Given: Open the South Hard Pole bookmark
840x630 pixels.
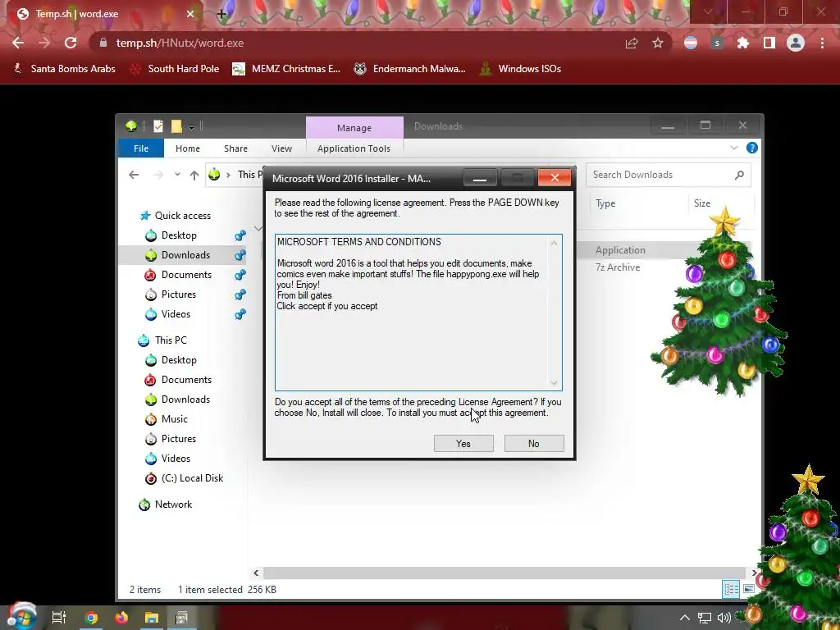Looking at the screenshot, I should click(x=175, y=69).
